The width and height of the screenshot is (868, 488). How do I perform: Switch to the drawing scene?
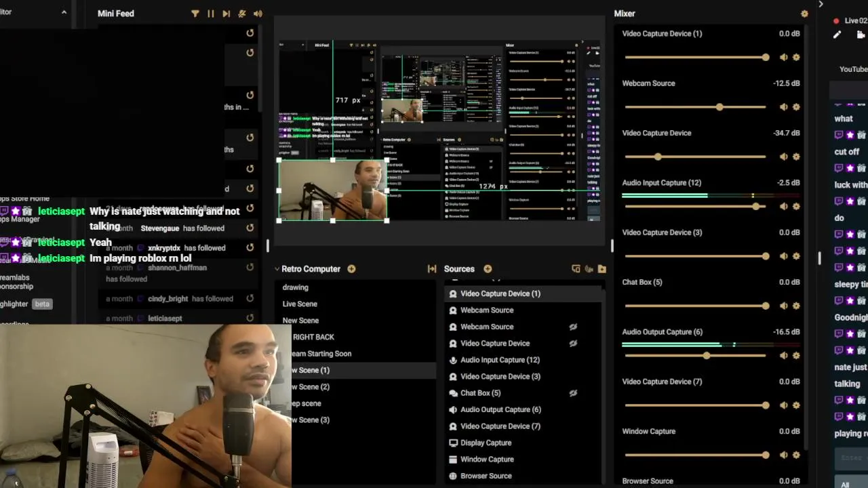click(x=295, y=287)
